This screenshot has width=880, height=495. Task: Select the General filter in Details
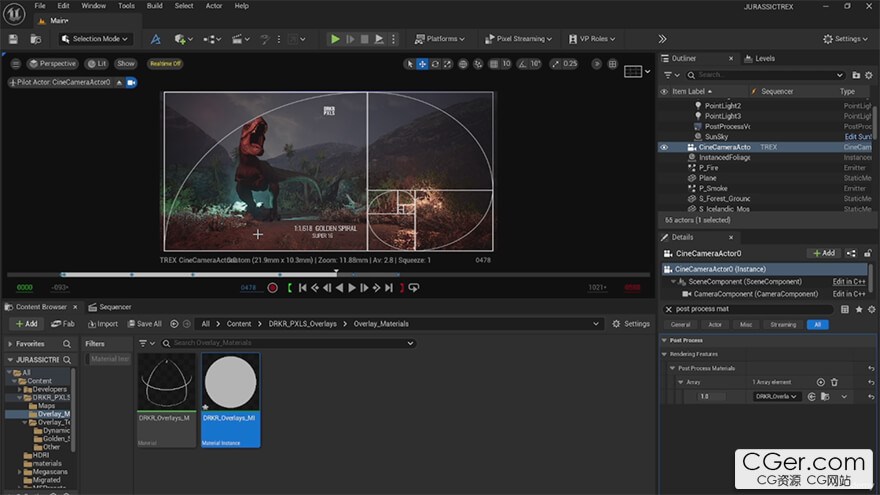coord(680,324)
